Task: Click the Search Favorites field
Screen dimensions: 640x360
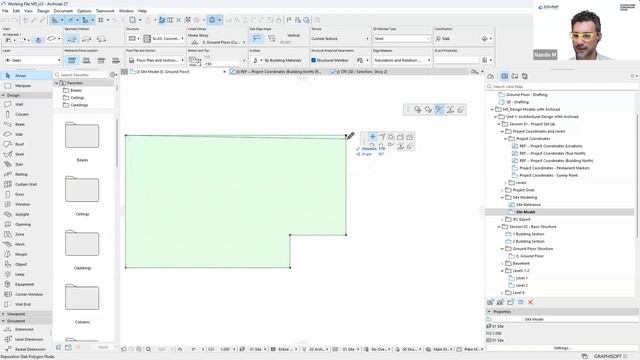Action: click(81, 75)
